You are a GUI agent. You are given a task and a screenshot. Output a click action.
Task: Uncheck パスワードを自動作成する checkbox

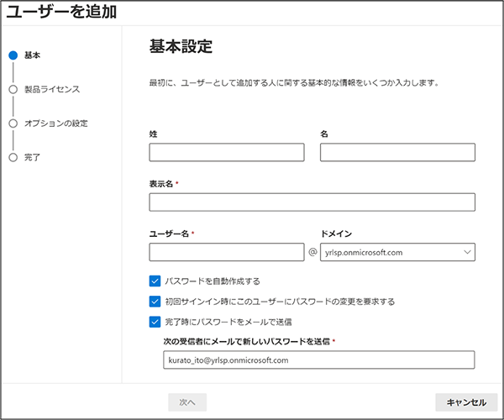tap(155, 281)
